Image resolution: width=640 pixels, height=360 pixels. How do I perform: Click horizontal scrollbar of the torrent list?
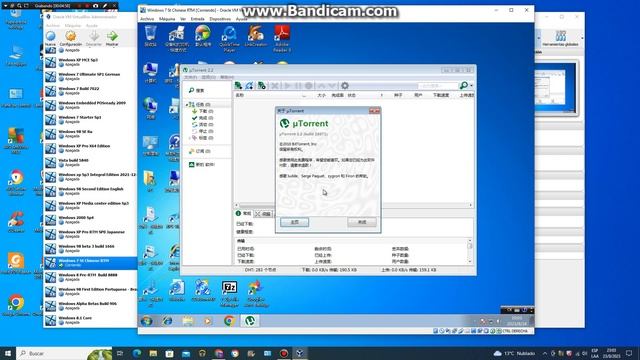point(353,205)
